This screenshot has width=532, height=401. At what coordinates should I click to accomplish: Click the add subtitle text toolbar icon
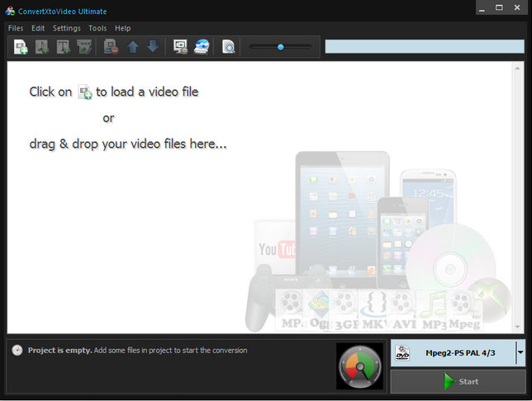click(63, 47)
